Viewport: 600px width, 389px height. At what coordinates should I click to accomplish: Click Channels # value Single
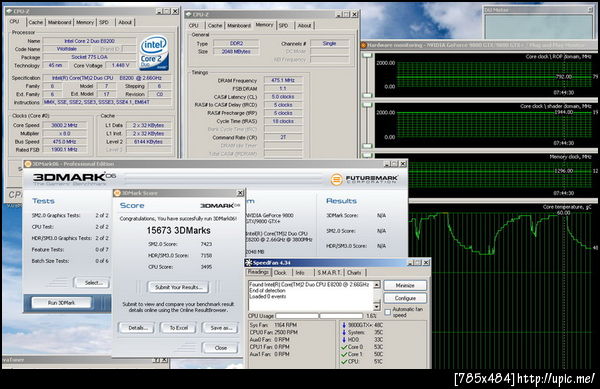coord(329,43)
